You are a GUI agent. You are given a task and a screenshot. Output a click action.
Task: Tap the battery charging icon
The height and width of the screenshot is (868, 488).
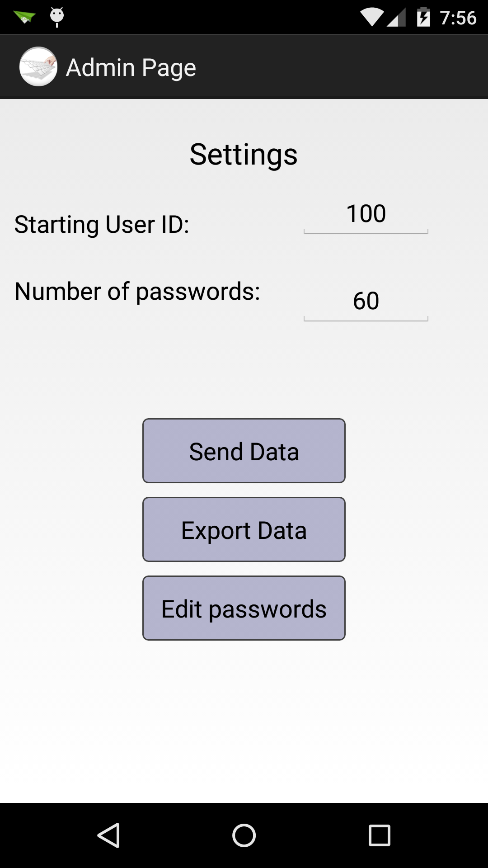423,17
